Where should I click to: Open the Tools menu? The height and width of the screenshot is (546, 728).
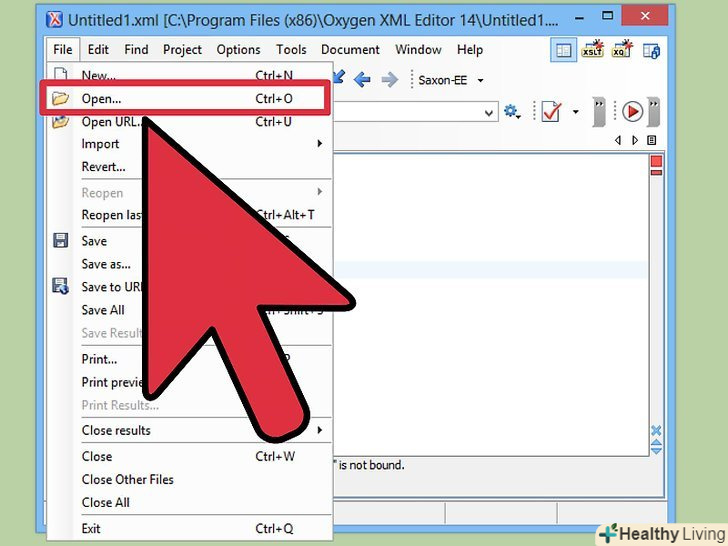[x=291, y=50]
